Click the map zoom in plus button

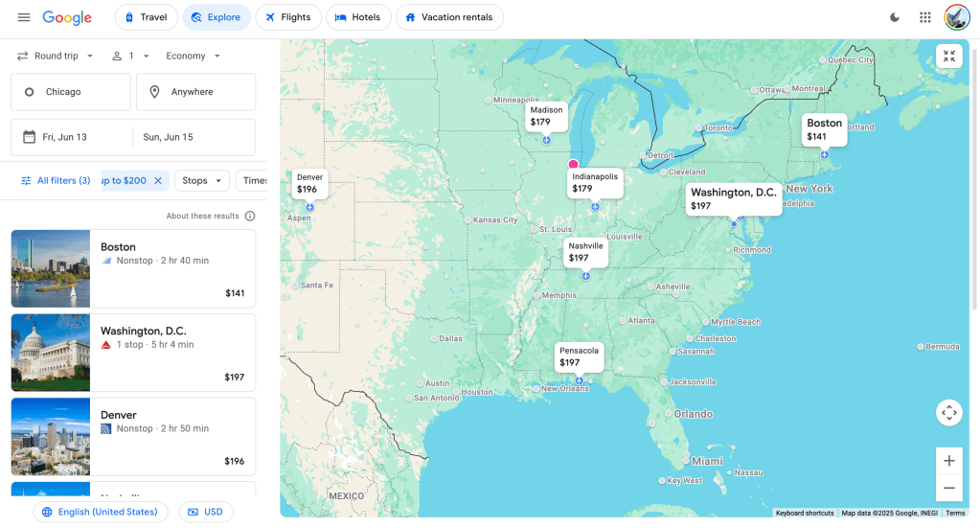click(x=948, y=461)
